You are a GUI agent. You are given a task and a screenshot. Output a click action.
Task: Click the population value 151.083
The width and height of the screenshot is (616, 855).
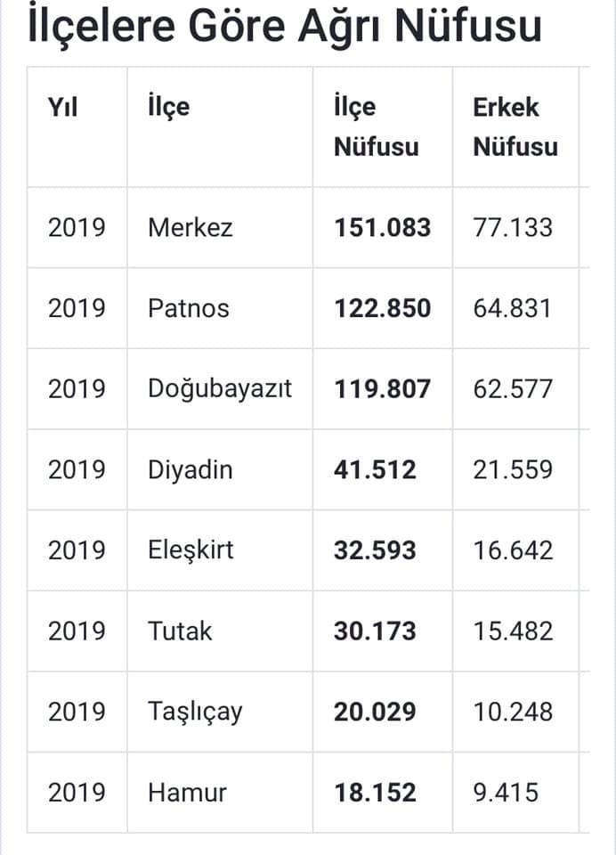(382, 227)
